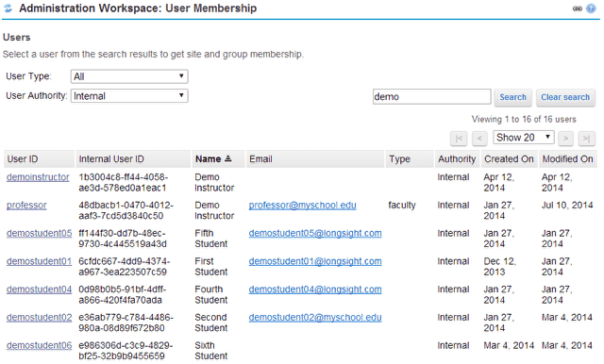The image size is (604, 364).
Task: Open the professor user link
Action: (x=26, y=206)
